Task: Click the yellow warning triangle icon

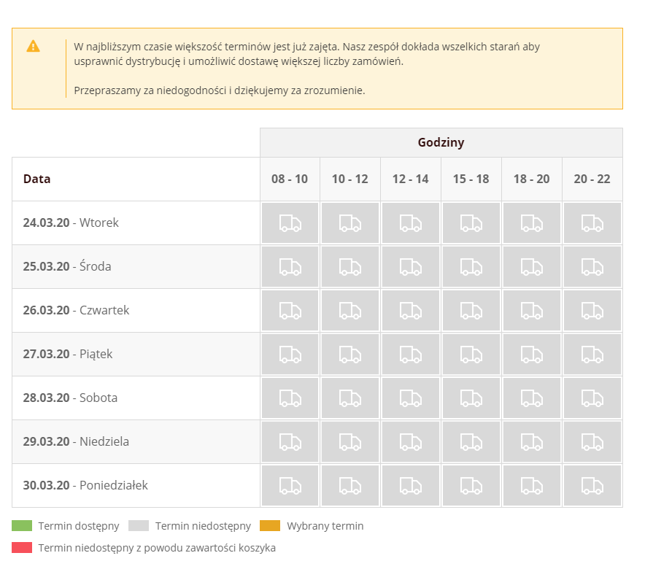Action: pos(33,46)
